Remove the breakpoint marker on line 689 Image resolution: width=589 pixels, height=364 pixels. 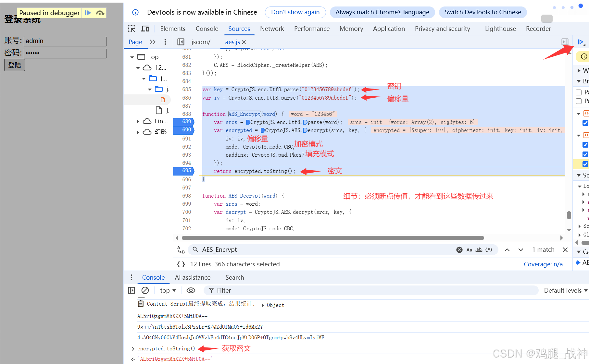coord(184,122)
